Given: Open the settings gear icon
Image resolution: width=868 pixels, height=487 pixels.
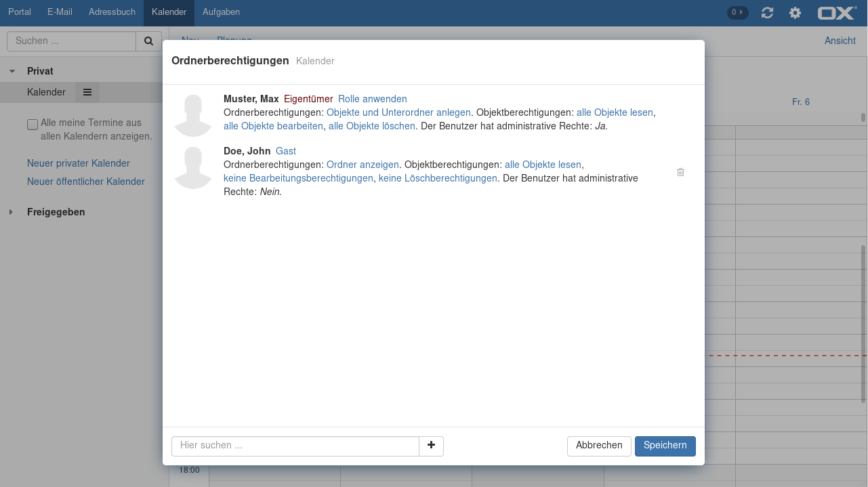Looking at the screenshot, I should 795,13.
